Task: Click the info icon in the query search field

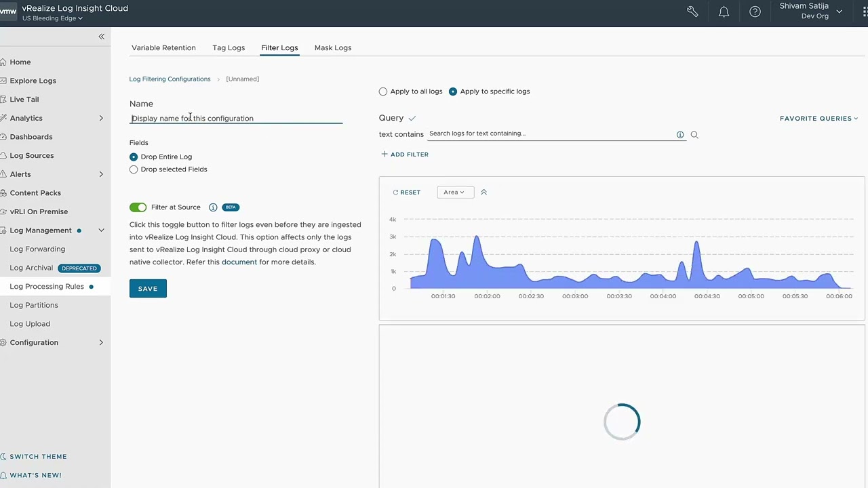Action: (680, 135)
